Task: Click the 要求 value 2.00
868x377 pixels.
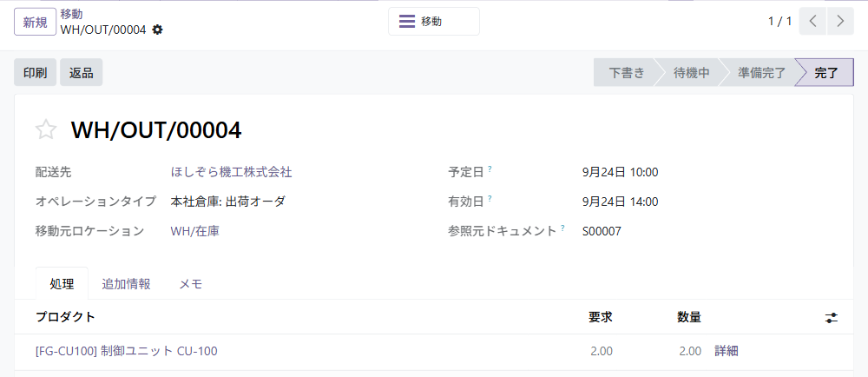Action: point(602,351)
